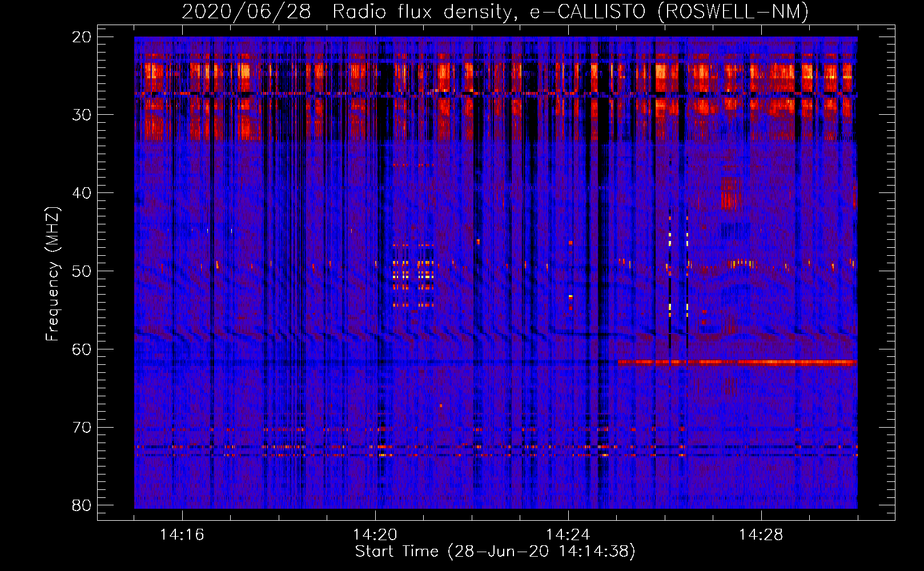
Task: Click the 14:16 time tick label
Action: (x=182, y=535)
